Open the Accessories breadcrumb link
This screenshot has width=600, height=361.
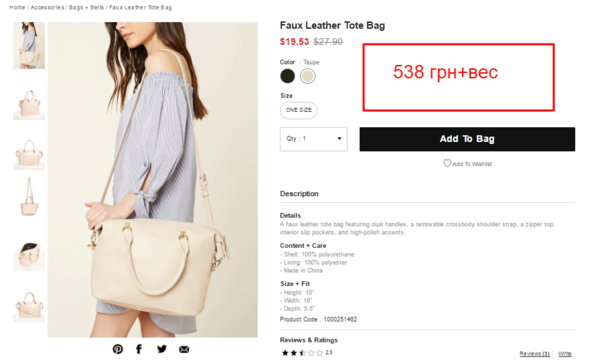point(47,7)
